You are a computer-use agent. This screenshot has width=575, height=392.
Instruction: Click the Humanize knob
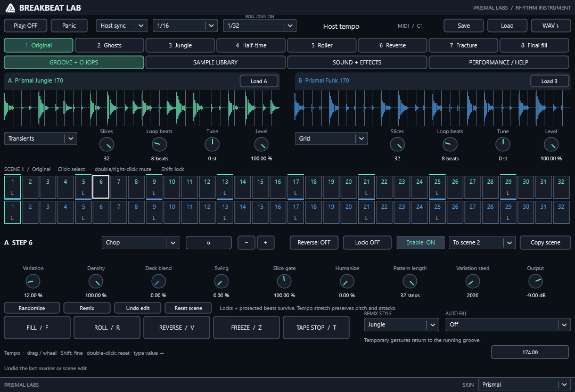(347, 281)
